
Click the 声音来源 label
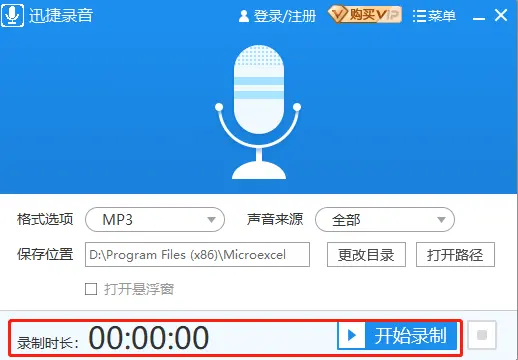275,219
